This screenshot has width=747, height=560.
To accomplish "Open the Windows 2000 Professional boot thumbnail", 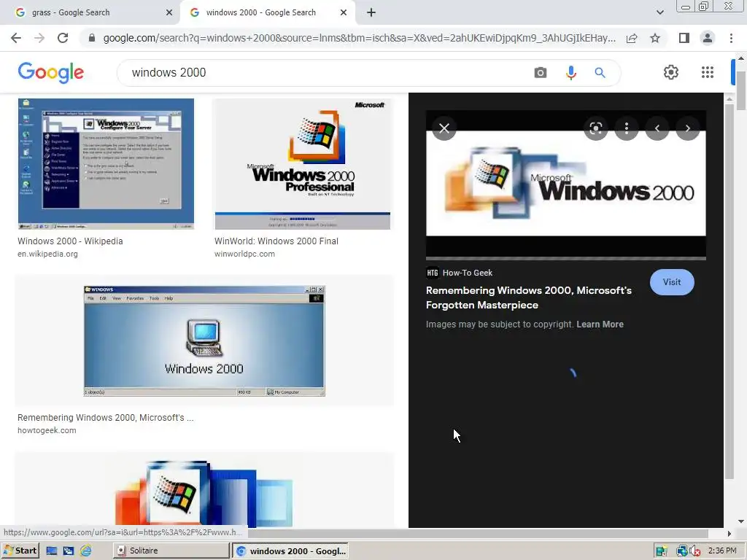I will click(x=302, y=164).
